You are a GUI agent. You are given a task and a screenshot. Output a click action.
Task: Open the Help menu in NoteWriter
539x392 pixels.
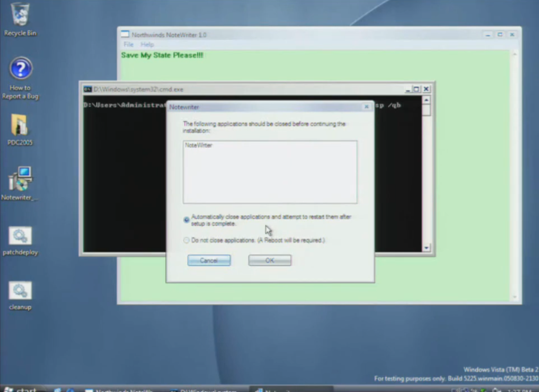147,44
